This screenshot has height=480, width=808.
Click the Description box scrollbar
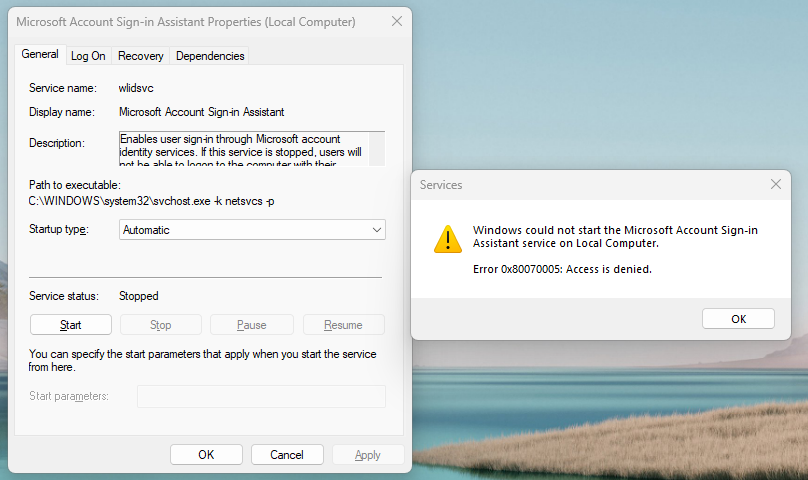tap(377, 148)
